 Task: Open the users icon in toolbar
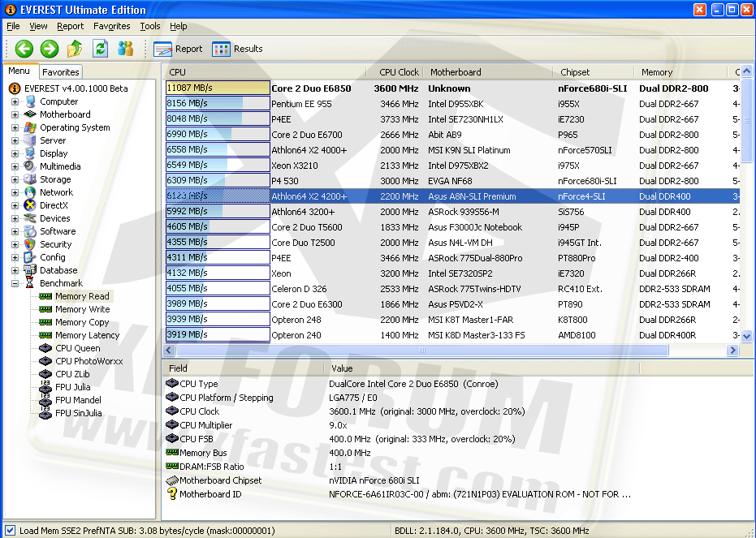tap(125, 49)
